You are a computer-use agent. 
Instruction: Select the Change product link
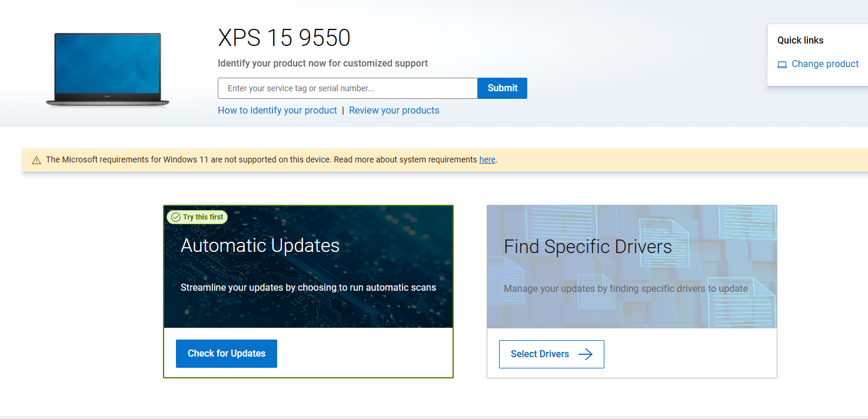(x=824, y=64)
